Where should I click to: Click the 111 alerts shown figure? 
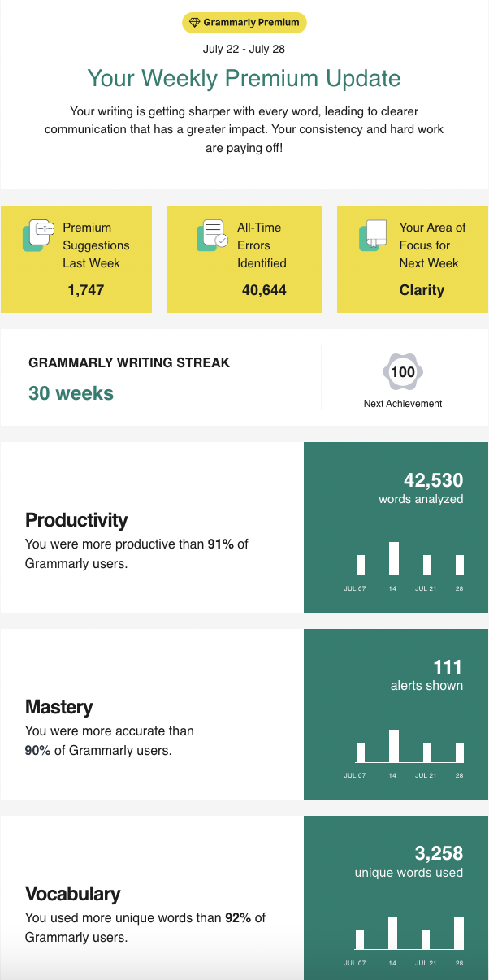(x=448, y=667)
